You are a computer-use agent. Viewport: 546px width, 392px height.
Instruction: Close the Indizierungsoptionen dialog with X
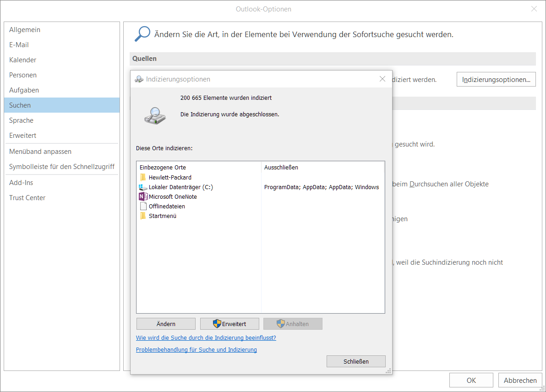coord(382,79)
